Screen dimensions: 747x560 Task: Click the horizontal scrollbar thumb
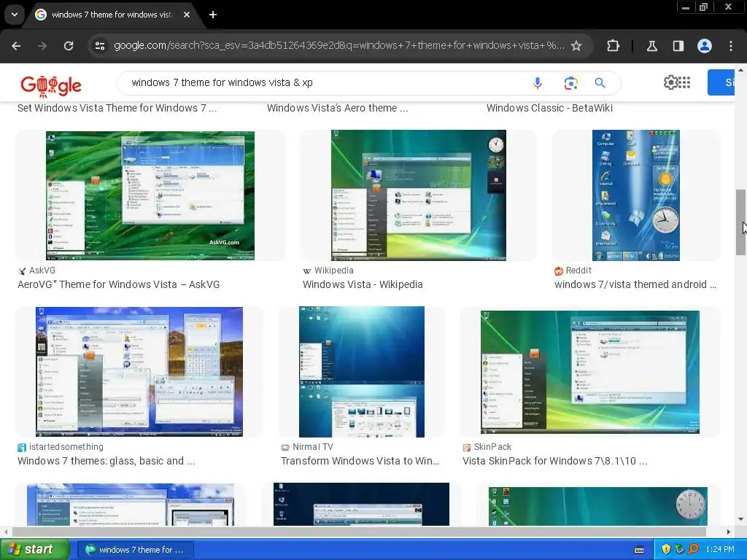(x=359, y=532)
